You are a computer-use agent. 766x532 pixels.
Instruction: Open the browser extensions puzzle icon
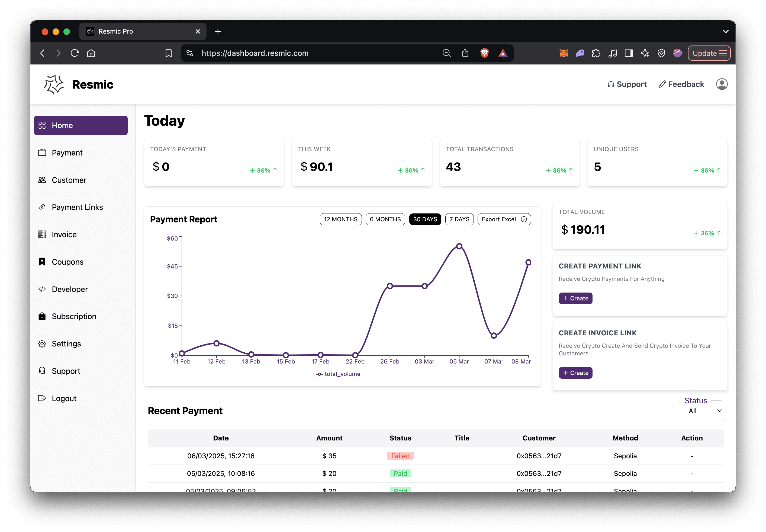click(596, 53)
